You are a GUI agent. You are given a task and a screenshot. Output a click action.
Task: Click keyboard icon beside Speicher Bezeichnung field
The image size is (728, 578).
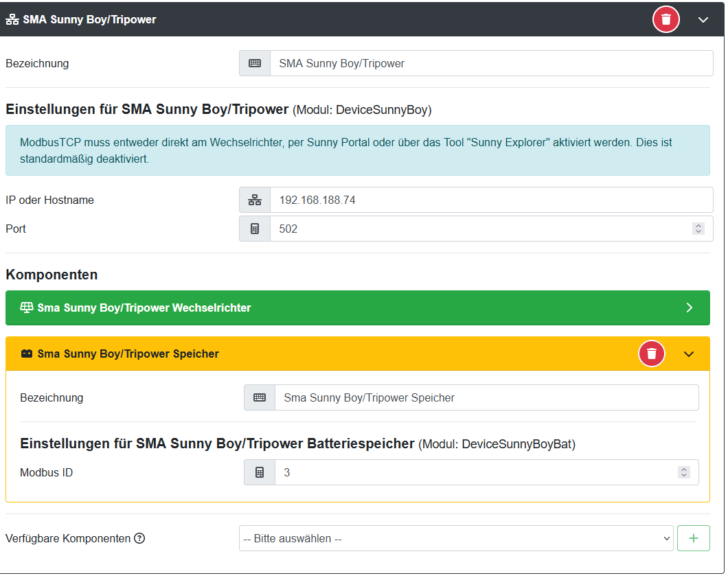coord(260,397)
